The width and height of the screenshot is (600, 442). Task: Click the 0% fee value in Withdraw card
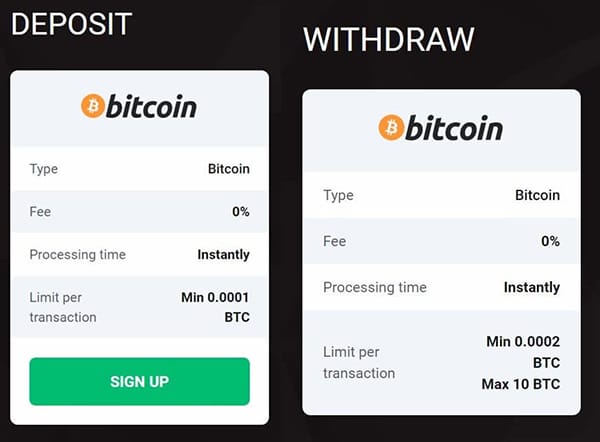click(550, 241)
